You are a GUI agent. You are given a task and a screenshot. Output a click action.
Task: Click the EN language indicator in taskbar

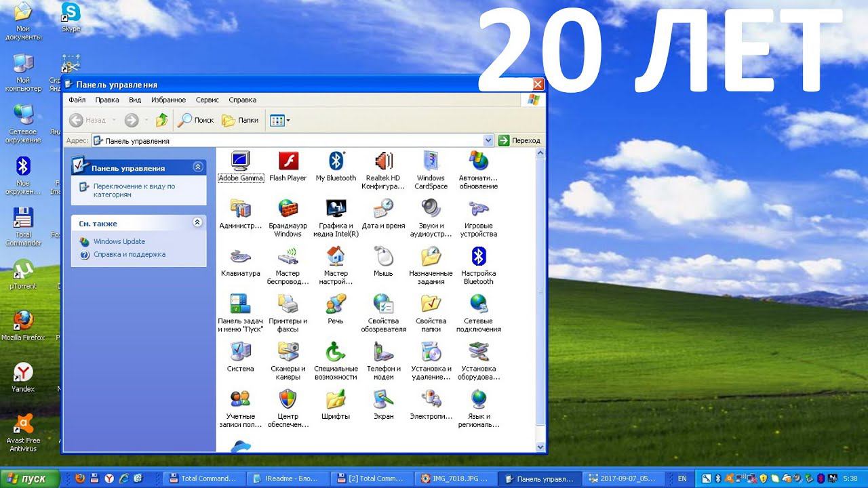click(682, 479)
